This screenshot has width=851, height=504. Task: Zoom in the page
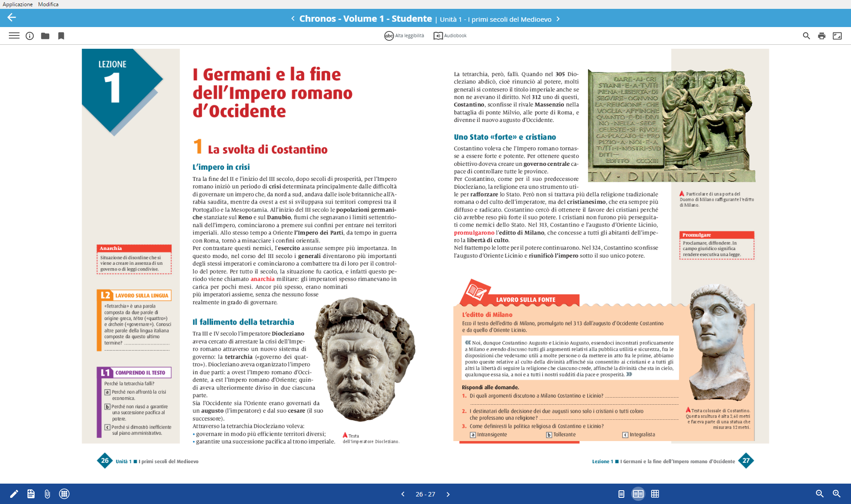(837, 494)
